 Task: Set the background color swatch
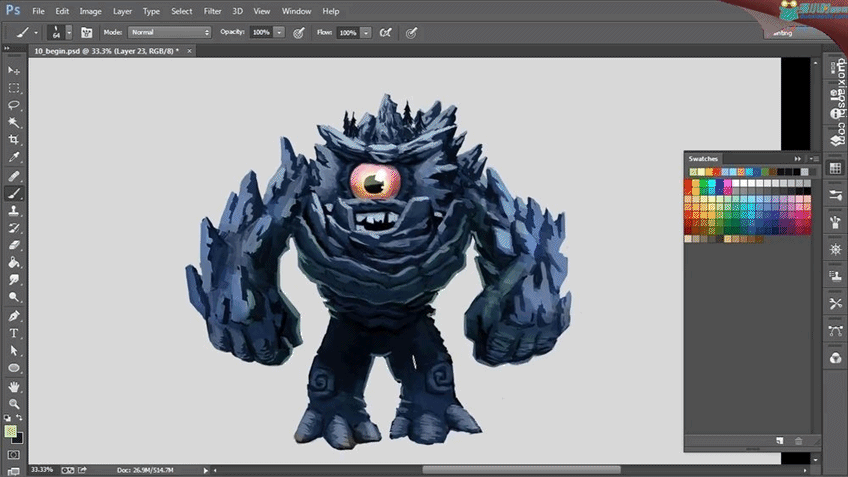tap(19, 439)
